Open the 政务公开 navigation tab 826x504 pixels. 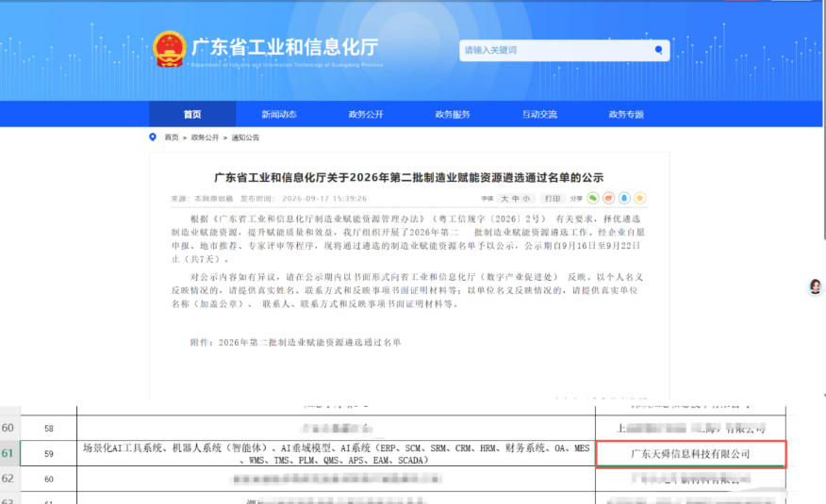[x=366, y=114]
